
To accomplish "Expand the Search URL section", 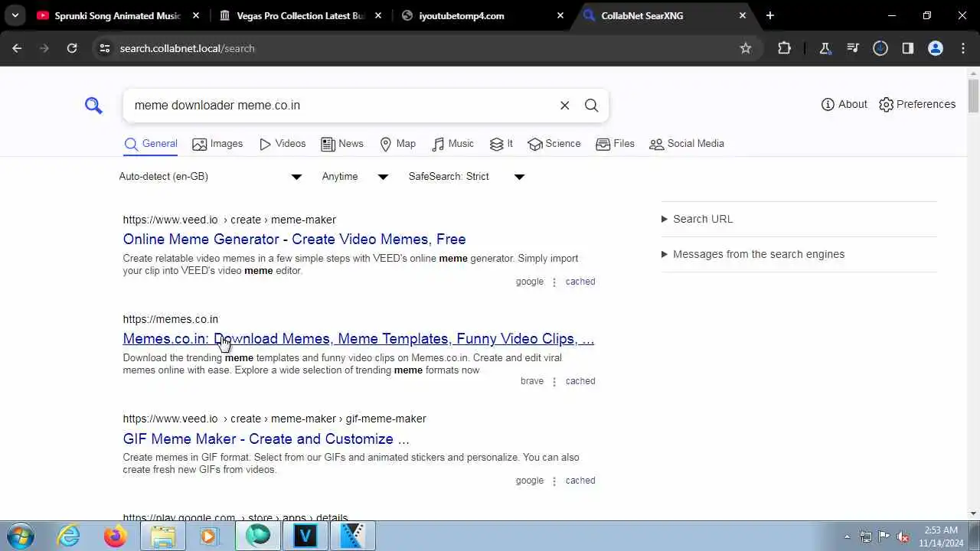I will click(697, 219).
